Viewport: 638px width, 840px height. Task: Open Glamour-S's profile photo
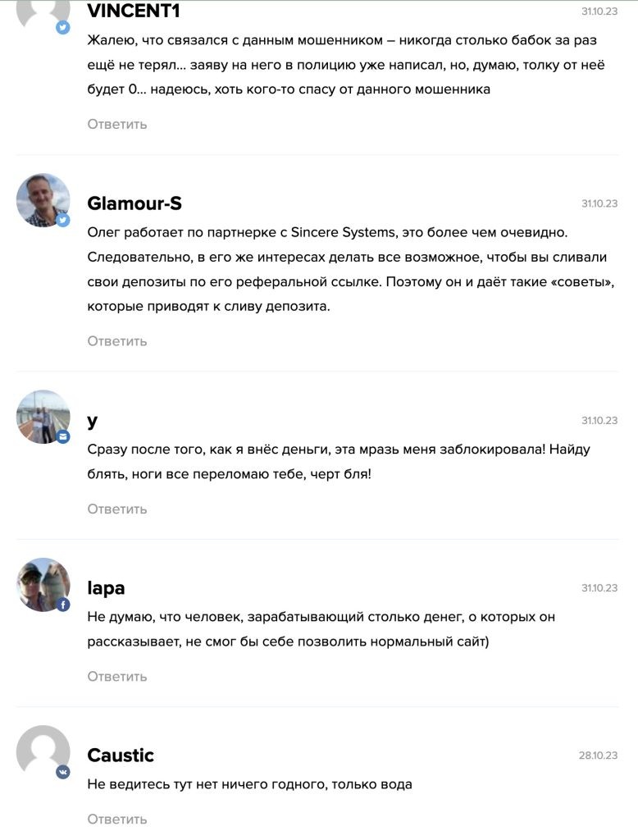point(43,200)
